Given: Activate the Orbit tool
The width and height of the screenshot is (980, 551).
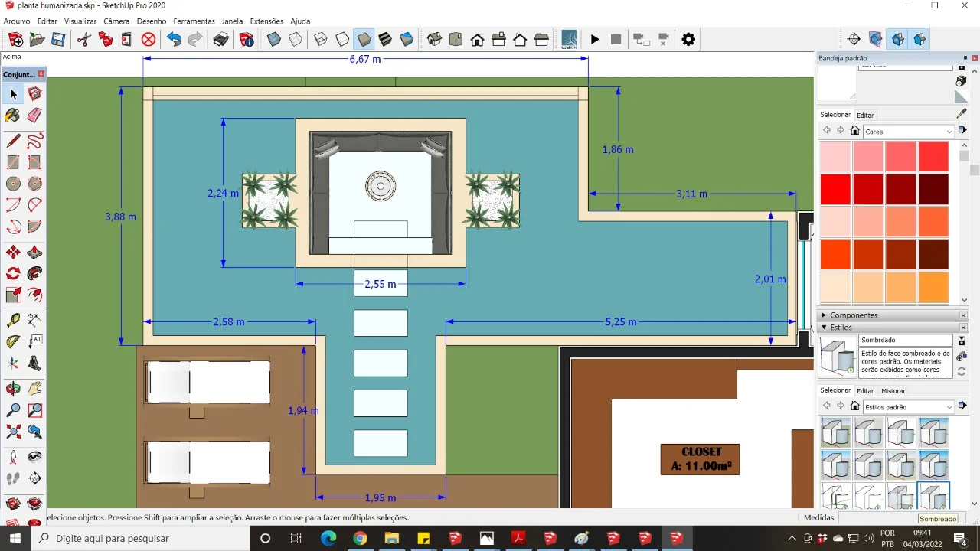Looking at the screenshot, I should click(x=13, y=389).
